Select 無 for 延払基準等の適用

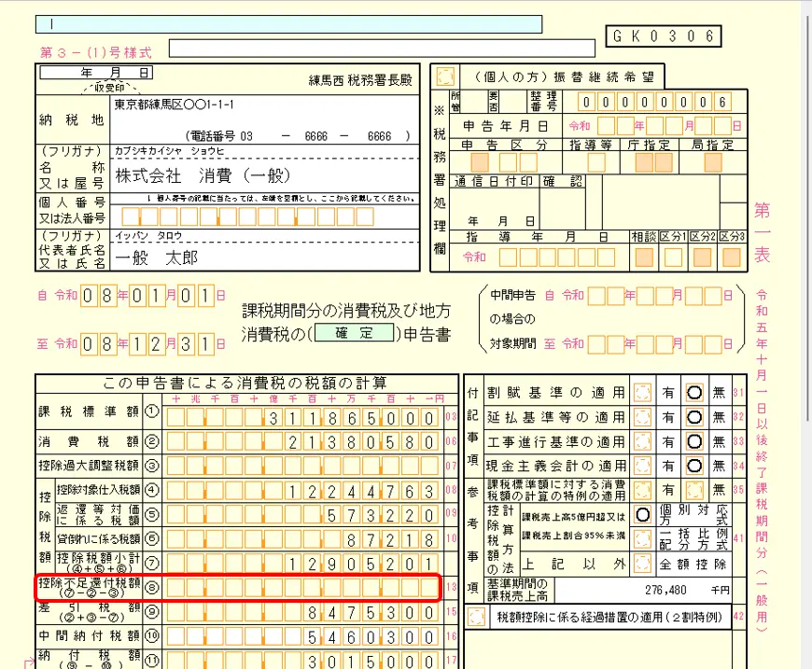694,417
